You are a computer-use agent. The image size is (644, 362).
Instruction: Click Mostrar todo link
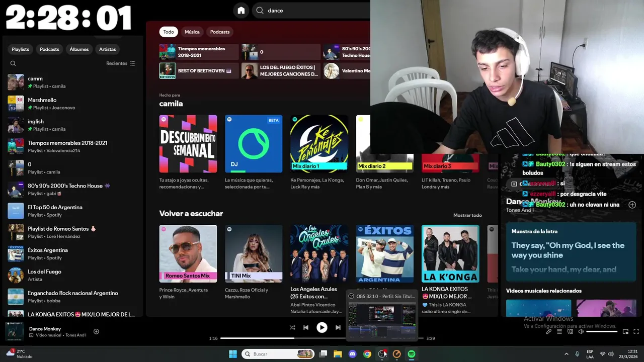467,215
